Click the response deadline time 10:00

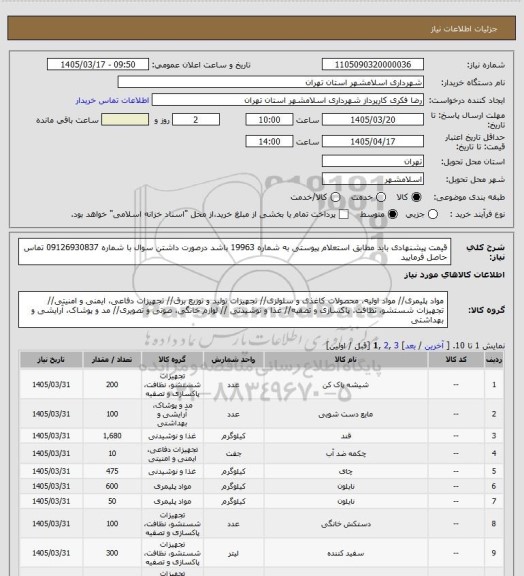click(x=269, y=120)
